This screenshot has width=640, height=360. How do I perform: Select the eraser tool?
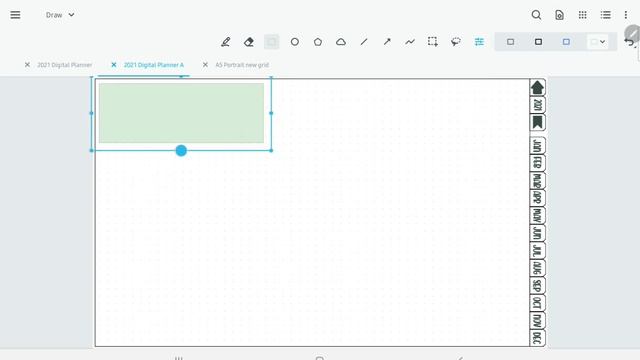pos(249,42)
